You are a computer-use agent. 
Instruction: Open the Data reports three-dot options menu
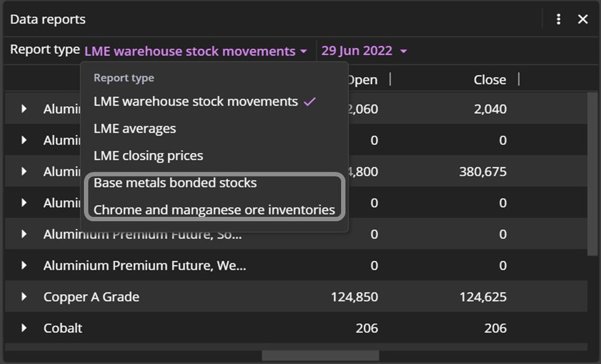(x=559, y=19)
